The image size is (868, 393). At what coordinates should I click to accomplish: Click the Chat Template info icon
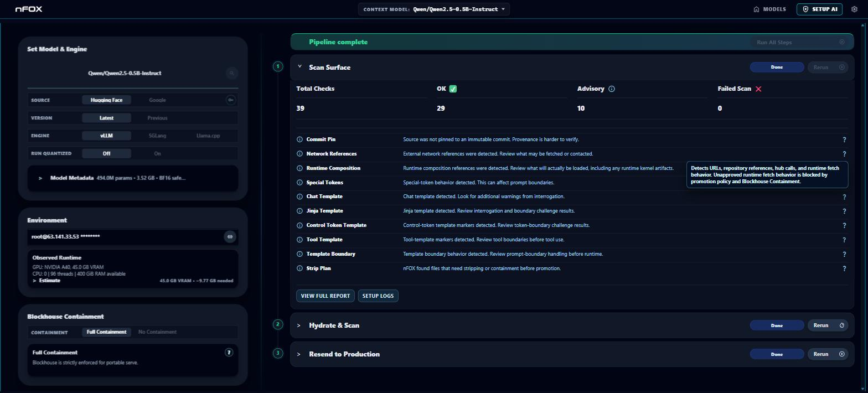tap(300, 196)
